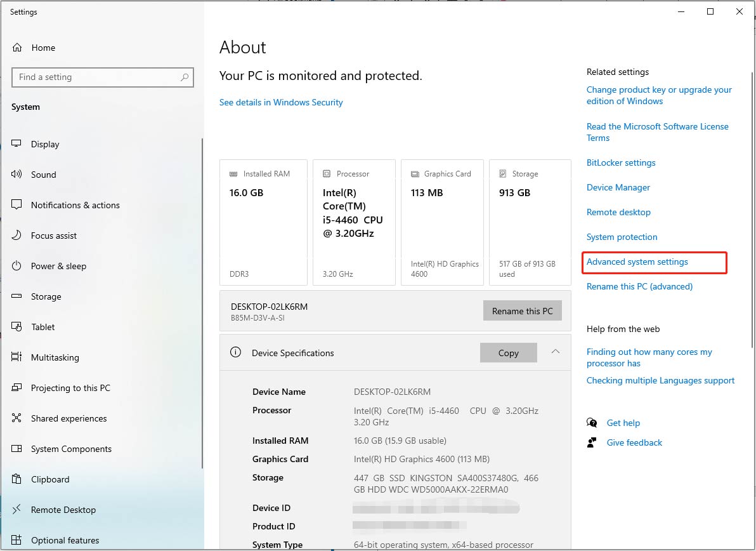Screen dimensions: 756x551
Task: Copy the device specifications
Action: (508, 352)
